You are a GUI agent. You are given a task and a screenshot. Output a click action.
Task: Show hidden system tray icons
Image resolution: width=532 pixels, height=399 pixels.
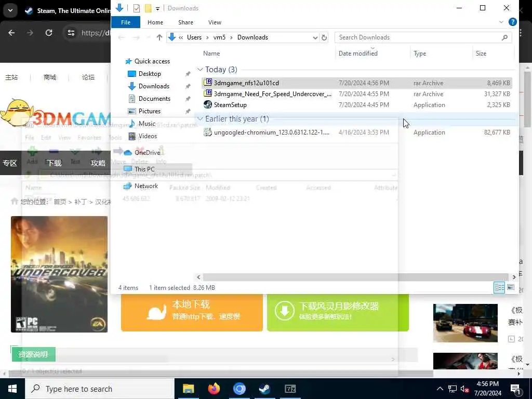coord(440,389)
